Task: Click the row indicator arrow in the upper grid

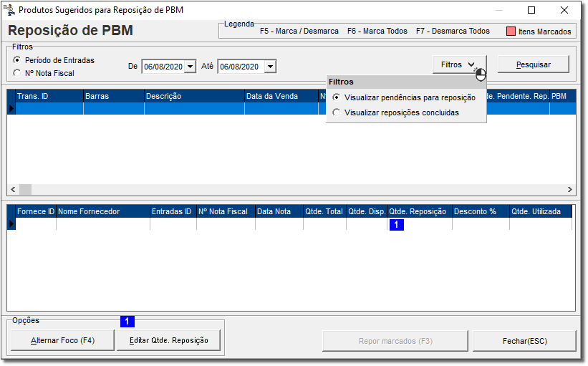Action: [x=11, y=108]
